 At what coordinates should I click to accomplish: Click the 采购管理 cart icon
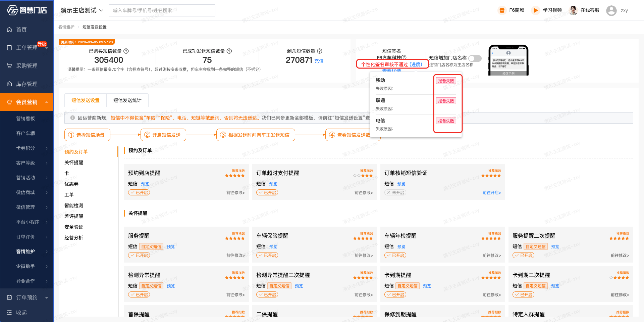9,66
